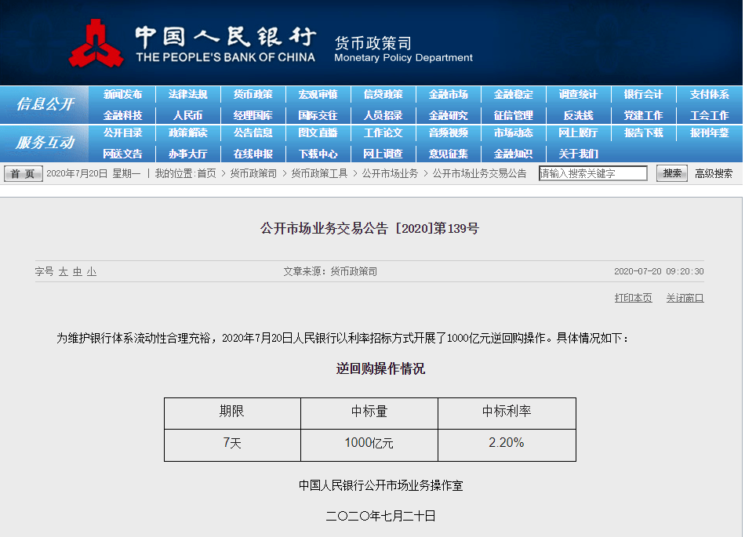The height and width of the screenshot is (537, 756).
Task: Open the 调查统计 menu item
Action: tap(578, 94)
